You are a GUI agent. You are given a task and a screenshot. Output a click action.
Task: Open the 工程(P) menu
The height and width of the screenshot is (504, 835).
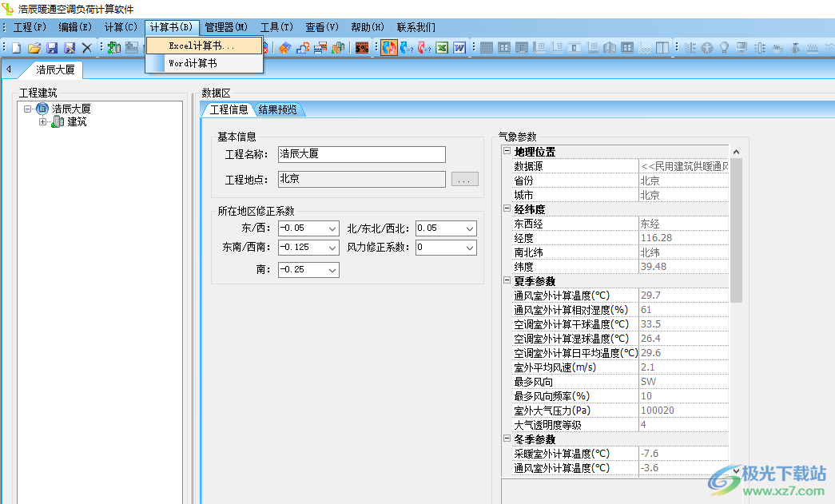pos(30,27)
